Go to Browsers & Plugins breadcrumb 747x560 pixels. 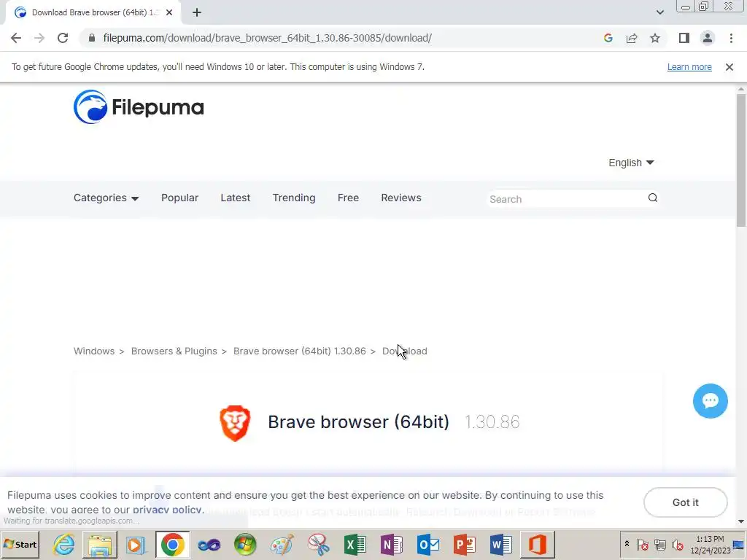[174, 351]
